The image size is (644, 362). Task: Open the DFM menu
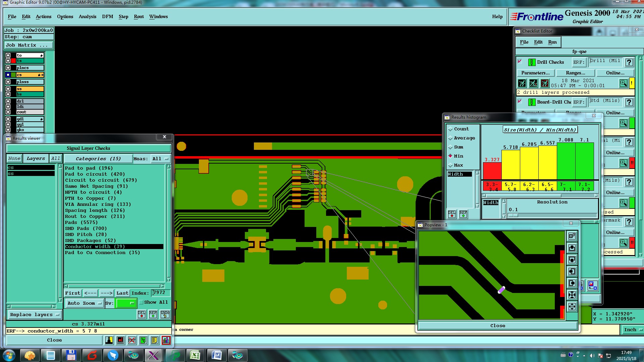click(x=108, y=17)
